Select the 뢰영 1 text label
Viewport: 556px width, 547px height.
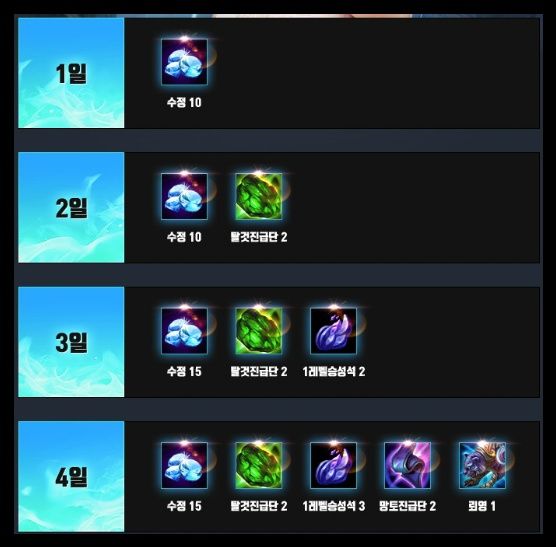coord(482,506)
